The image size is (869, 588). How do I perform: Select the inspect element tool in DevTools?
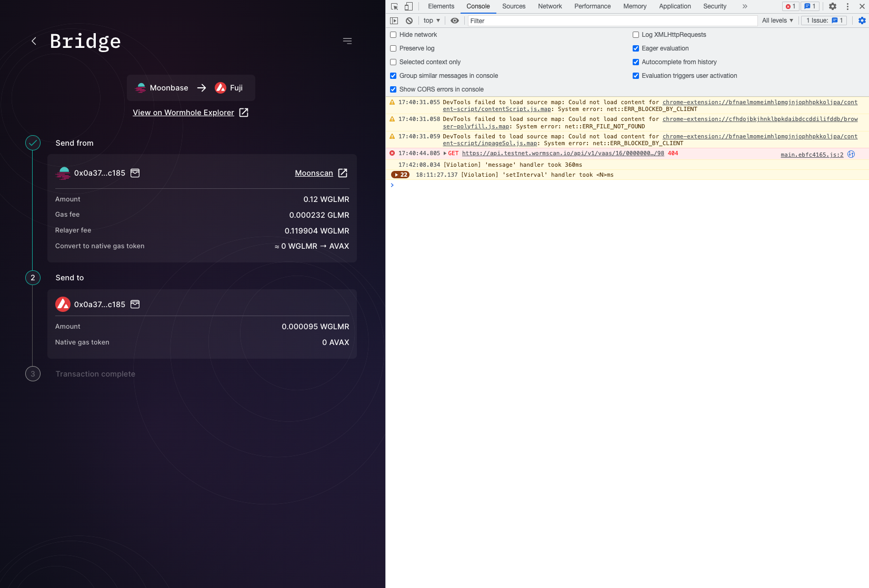coord(394,6)
